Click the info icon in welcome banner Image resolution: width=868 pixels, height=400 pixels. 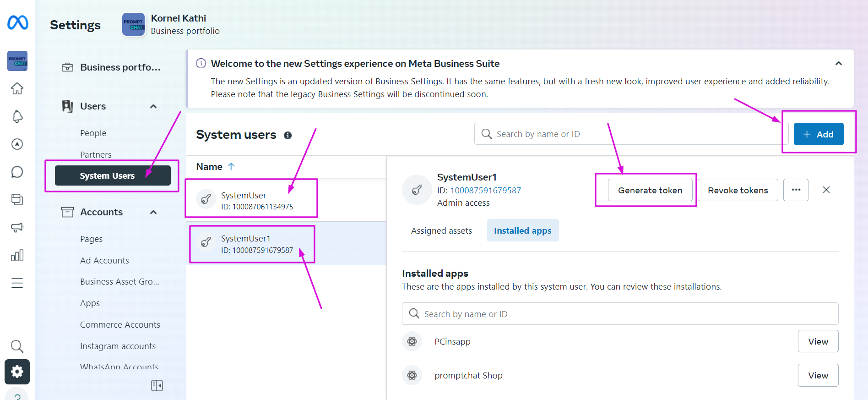point(201,63)
